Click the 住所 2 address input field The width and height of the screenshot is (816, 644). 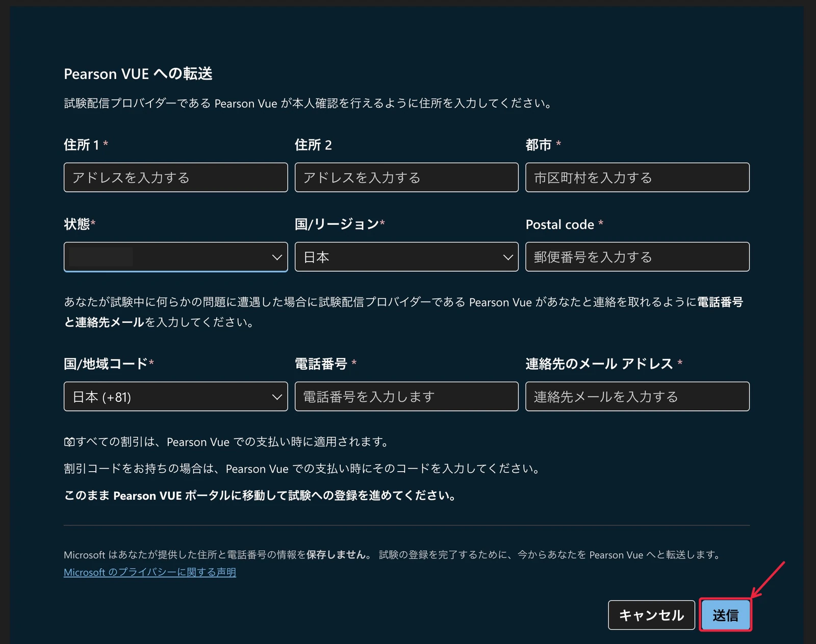[406, 177]
